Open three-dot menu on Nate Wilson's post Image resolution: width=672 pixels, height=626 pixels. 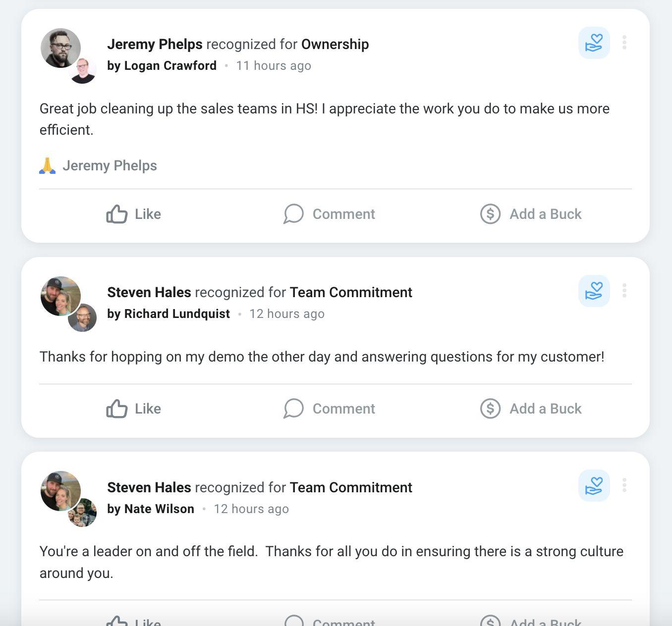[624, 485]
